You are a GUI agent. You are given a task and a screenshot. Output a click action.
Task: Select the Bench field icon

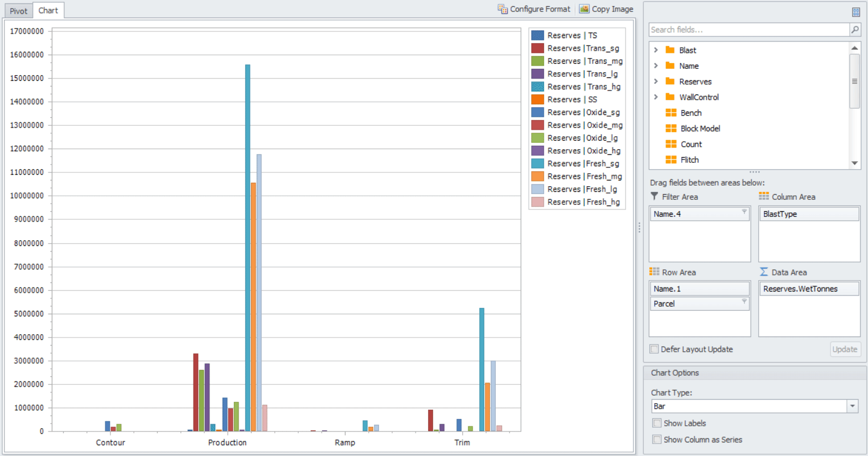coord(671,113)
